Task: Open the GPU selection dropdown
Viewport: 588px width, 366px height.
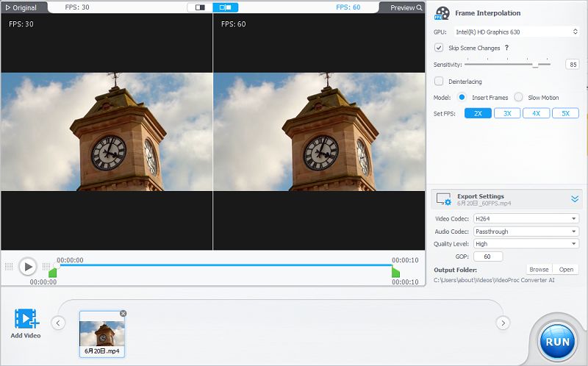Action: click(x=517, y=32)
